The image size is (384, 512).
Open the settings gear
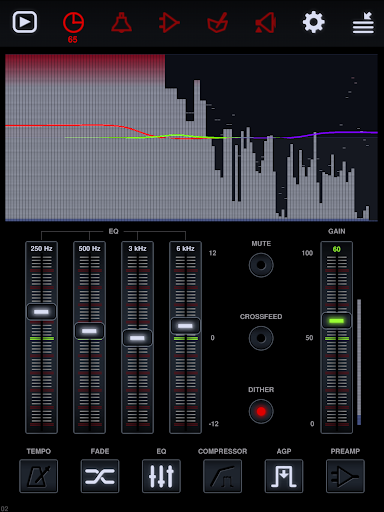313,22
